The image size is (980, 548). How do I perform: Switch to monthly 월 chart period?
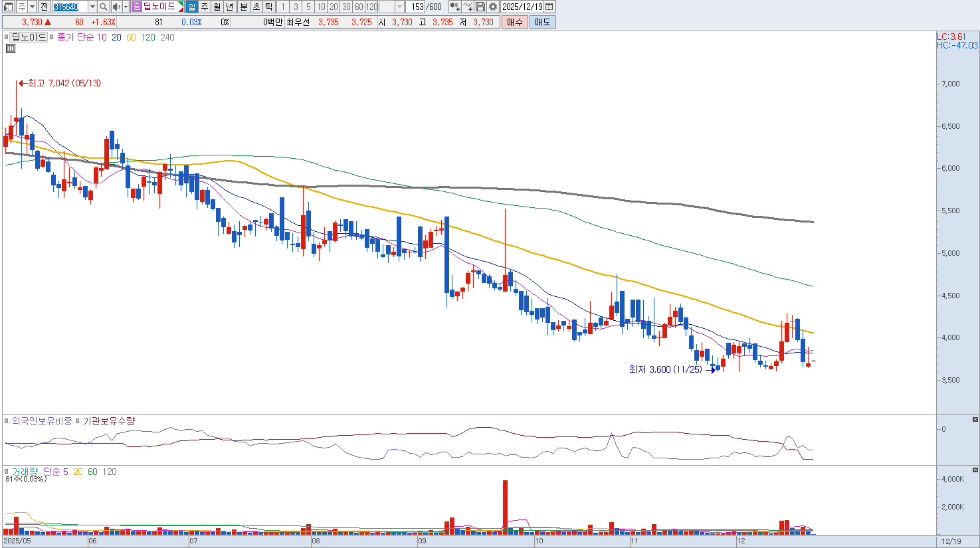[217, 7]
